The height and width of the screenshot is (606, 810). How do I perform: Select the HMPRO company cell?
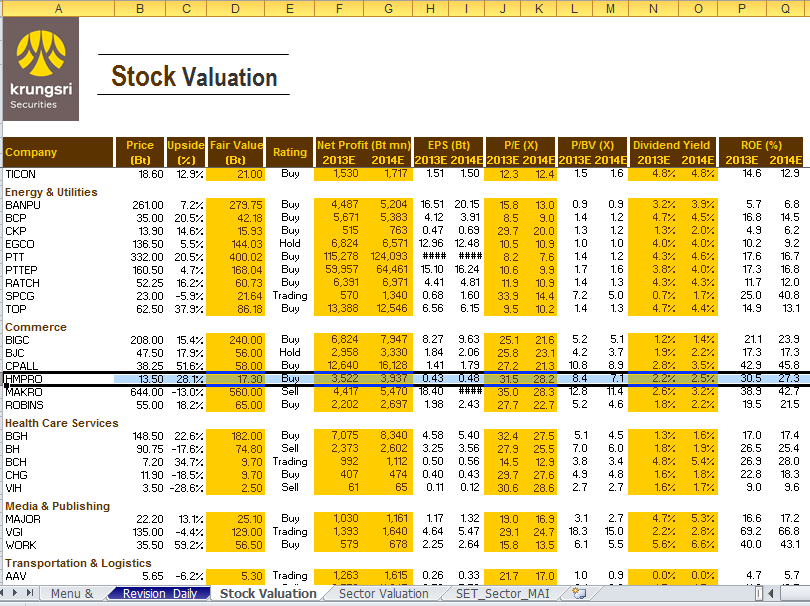[58, 379]
